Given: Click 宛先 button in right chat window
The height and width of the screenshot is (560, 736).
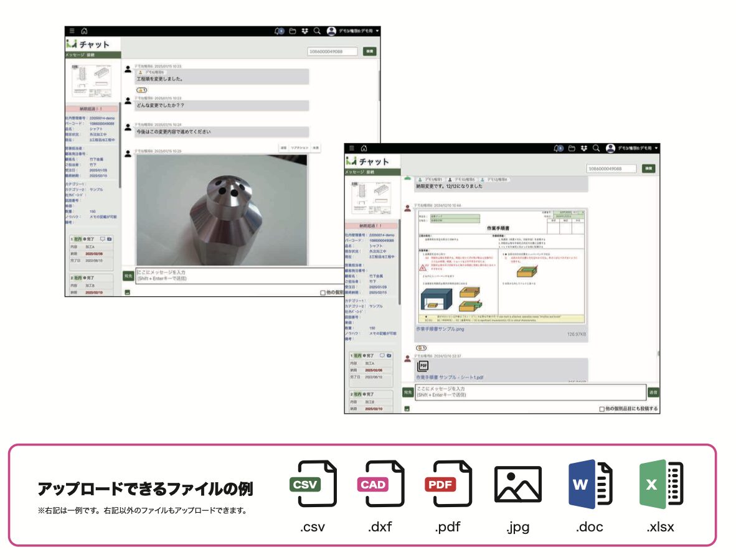Looking at the screenshot, I should point(408,392).
